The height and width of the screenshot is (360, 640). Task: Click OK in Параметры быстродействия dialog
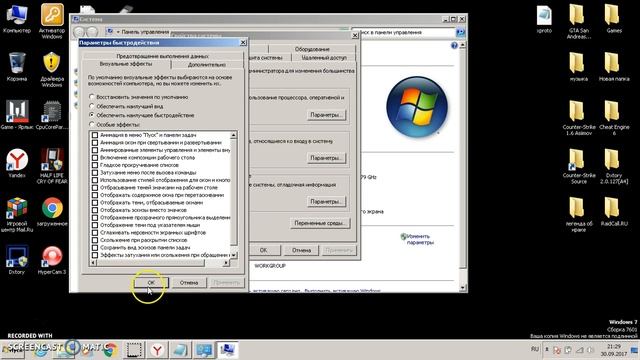tap(151, 282)
